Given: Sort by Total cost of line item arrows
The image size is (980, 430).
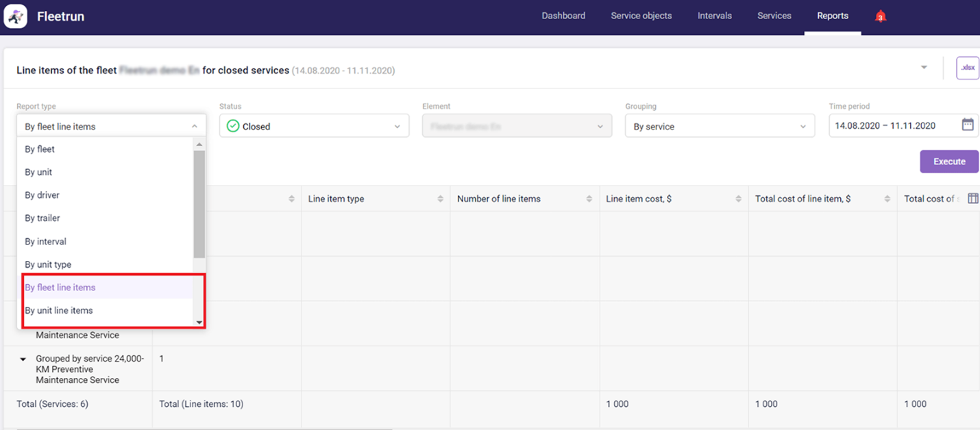Looking at the screenshot, I should [887, 199].
